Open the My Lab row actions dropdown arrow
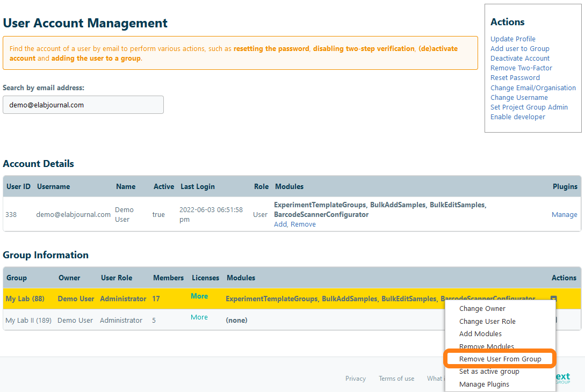 [x=553, y=299]
